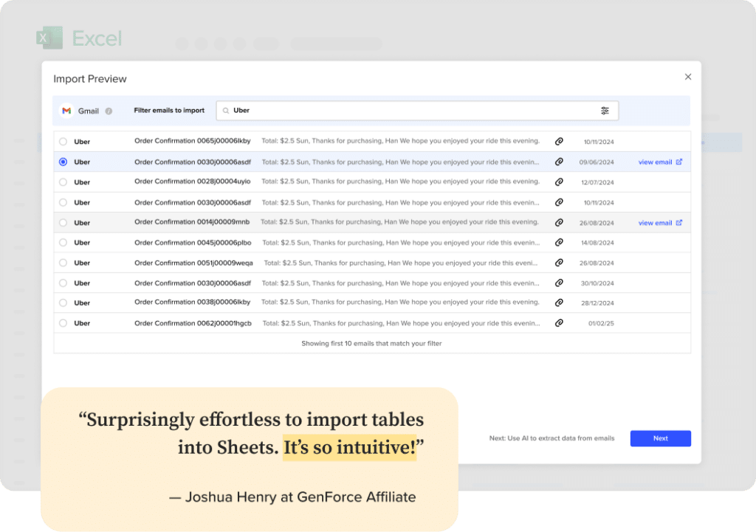The width and height of the screenshot is (756, 532).
Task: Open view email link dated 09/06/2024
Action: coord(659,162)
